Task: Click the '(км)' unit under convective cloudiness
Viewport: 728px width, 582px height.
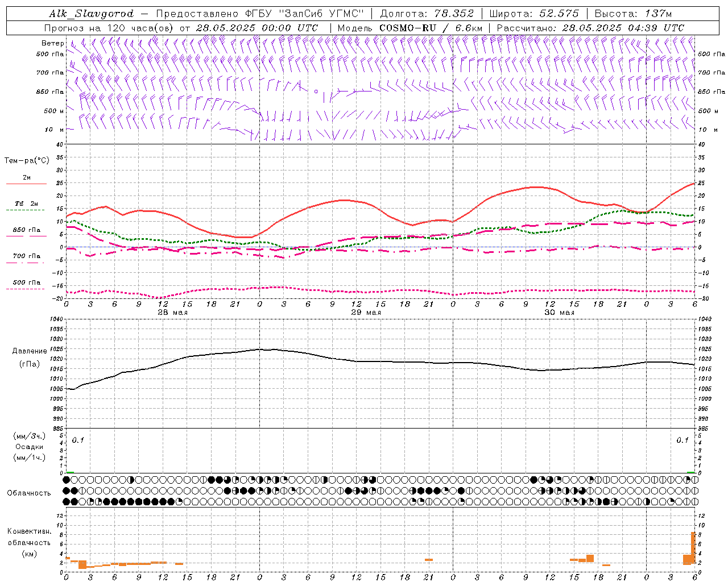Action: point(29,554)
